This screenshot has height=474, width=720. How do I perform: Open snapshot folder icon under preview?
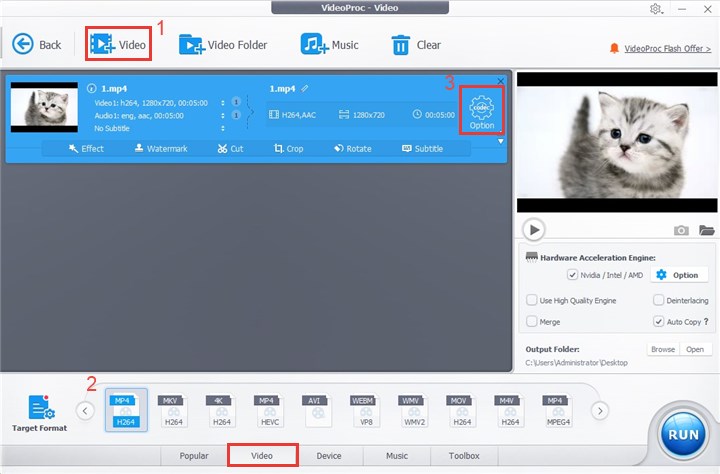click(x=707, y=230)
